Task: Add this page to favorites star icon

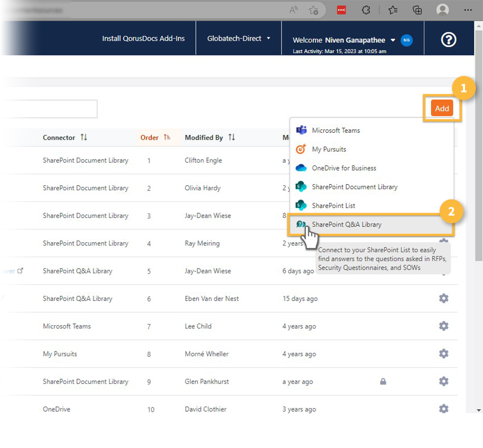Action: 313,10
